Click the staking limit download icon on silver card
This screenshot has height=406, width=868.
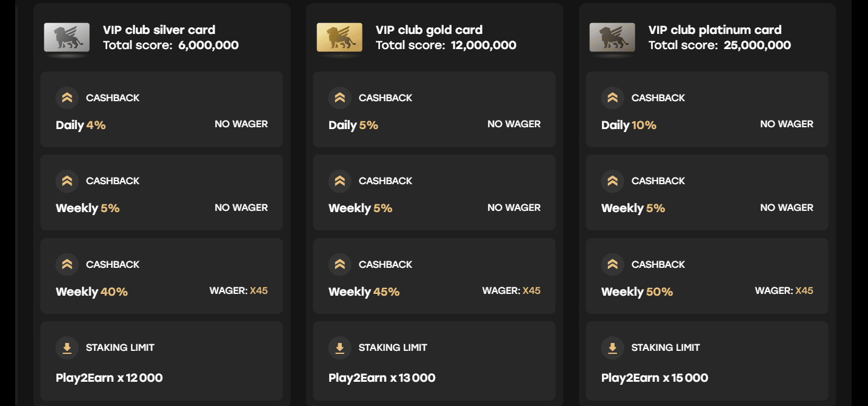coord(67,347)
